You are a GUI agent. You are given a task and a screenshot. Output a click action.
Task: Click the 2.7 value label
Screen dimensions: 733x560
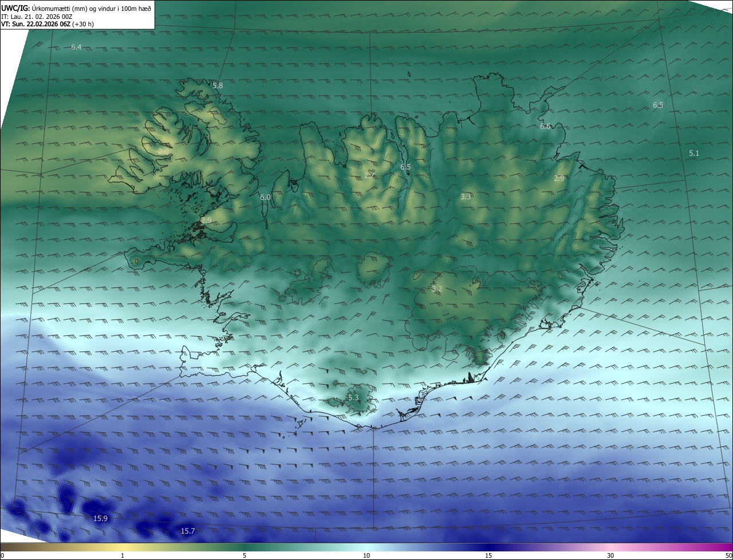pos(369,175)
